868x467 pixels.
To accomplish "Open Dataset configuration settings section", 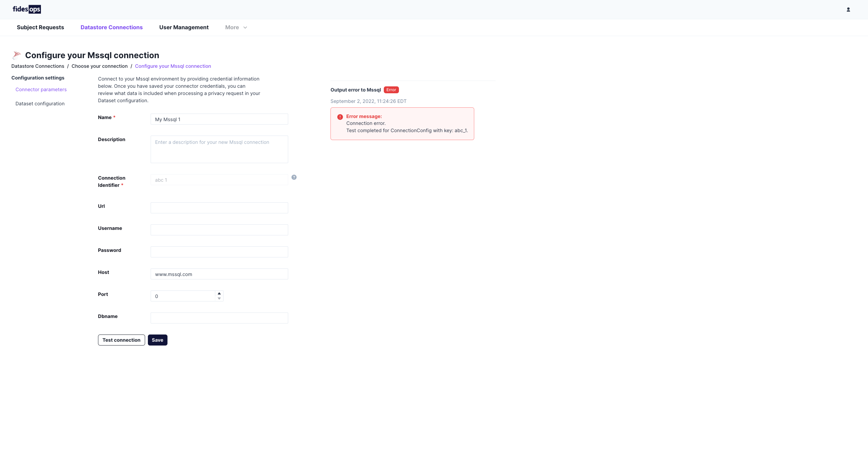I will (40, 104).
